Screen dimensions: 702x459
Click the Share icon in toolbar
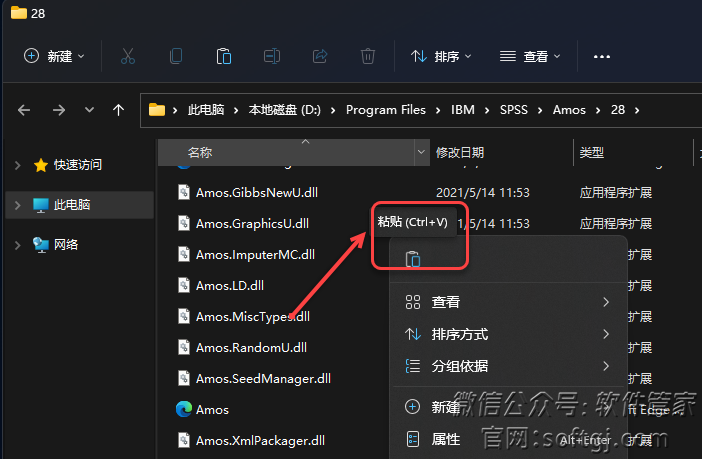pyautogui.click(x=320, y=56)
